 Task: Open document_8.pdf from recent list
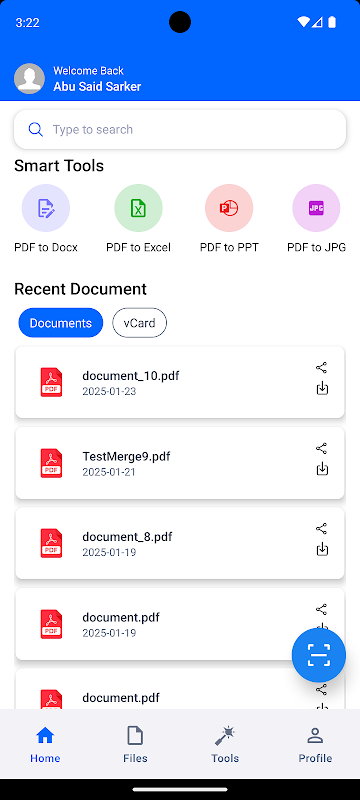tap(180, 543)
